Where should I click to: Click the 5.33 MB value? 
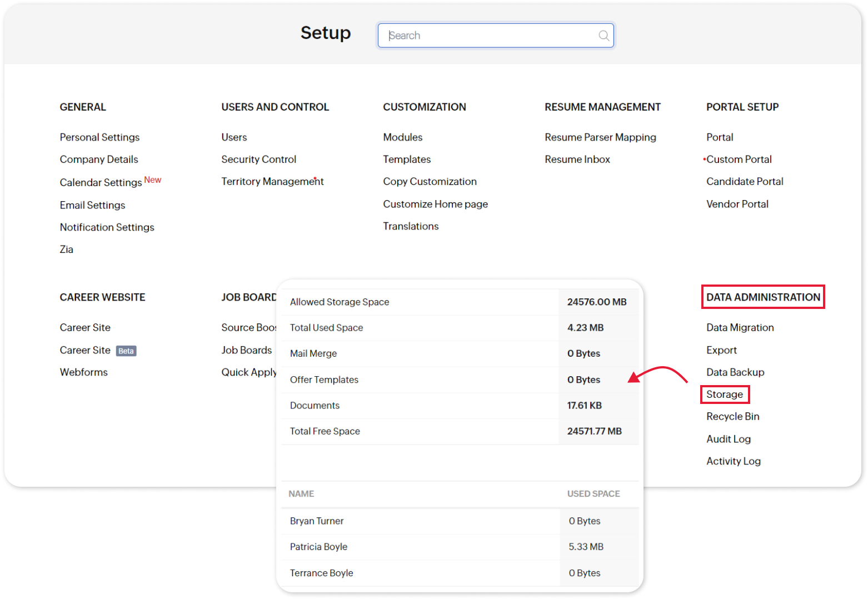click(x=586, y=547)
